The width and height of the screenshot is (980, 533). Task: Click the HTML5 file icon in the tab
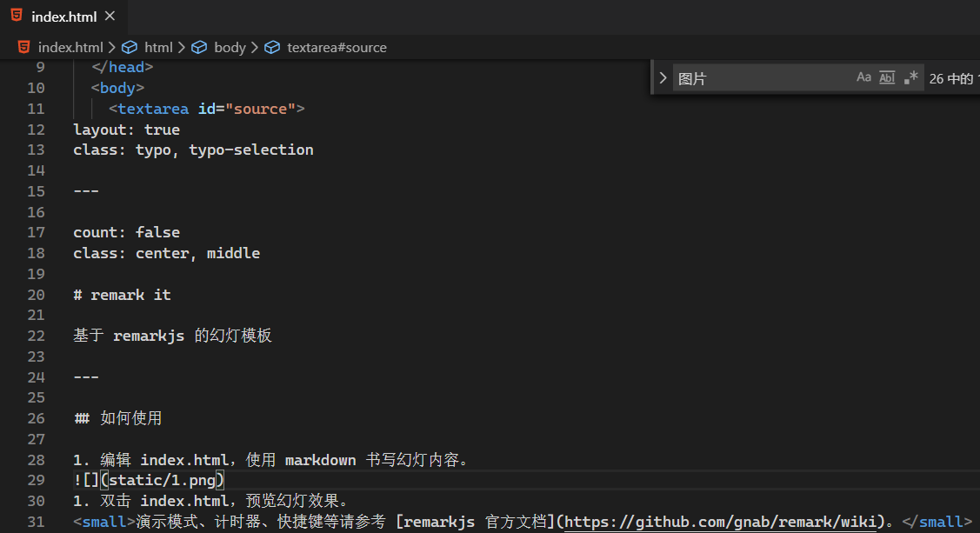(x=17, y=16)
